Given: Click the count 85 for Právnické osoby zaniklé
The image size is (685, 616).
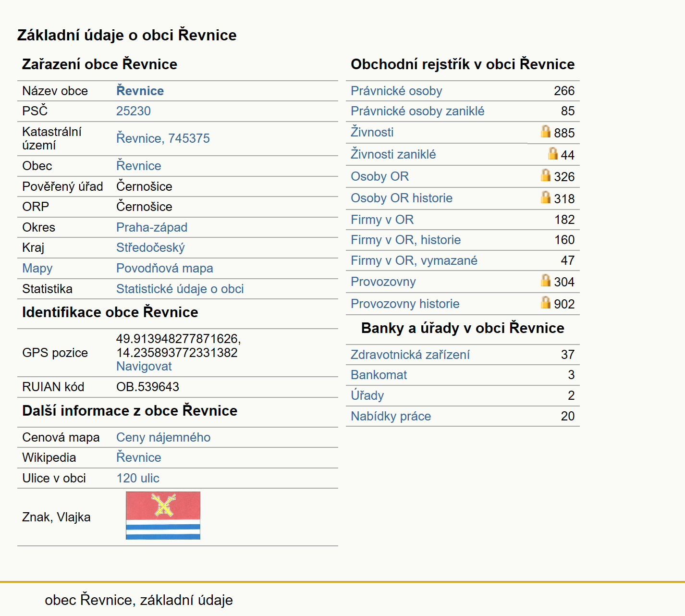Looking at the screenshot, I should (x=567, y=111).
